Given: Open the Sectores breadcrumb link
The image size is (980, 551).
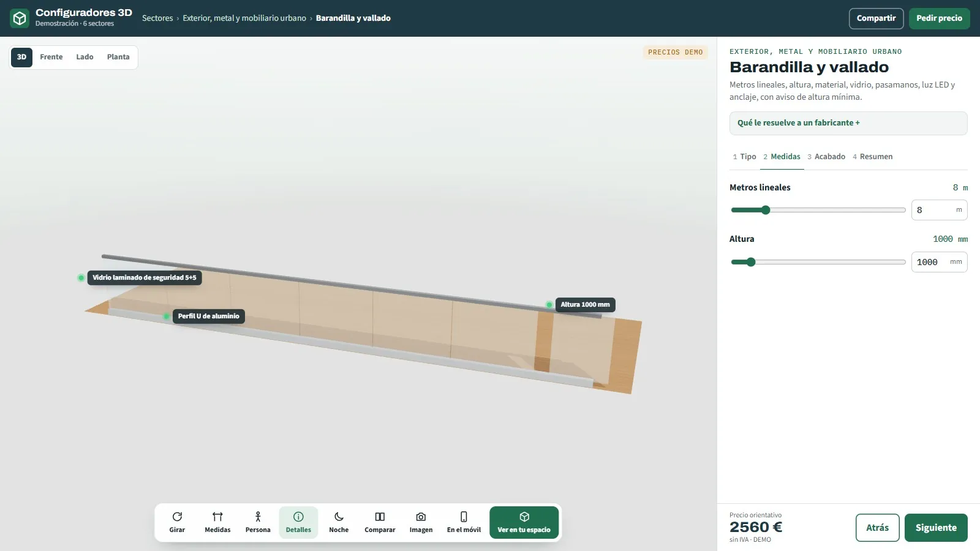Looking at the screenshot, I should (157, 18).
